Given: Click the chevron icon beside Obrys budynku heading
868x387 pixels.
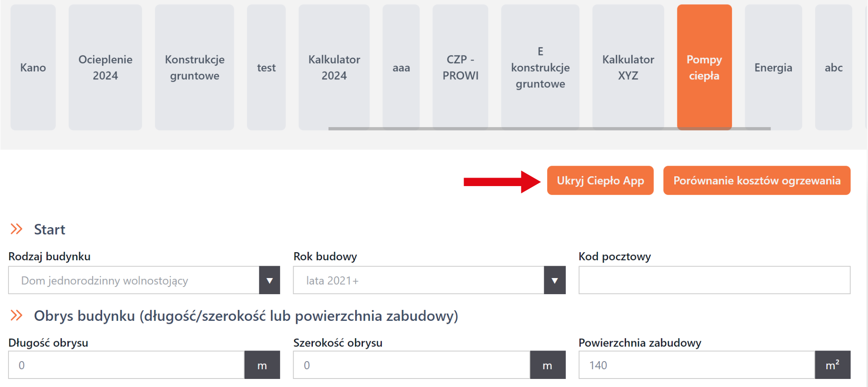Looking at the screenshot, I should 16,315.
